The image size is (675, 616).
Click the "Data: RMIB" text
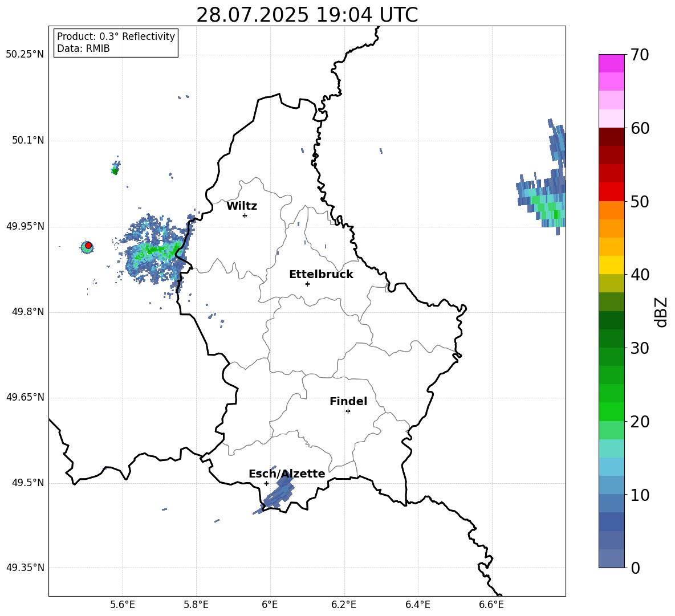[83, 48]
